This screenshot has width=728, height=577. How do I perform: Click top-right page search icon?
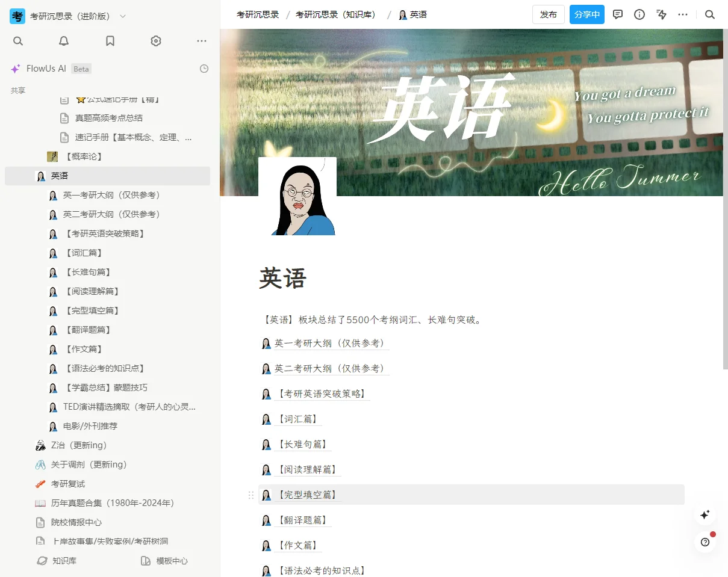click(710, 14)
